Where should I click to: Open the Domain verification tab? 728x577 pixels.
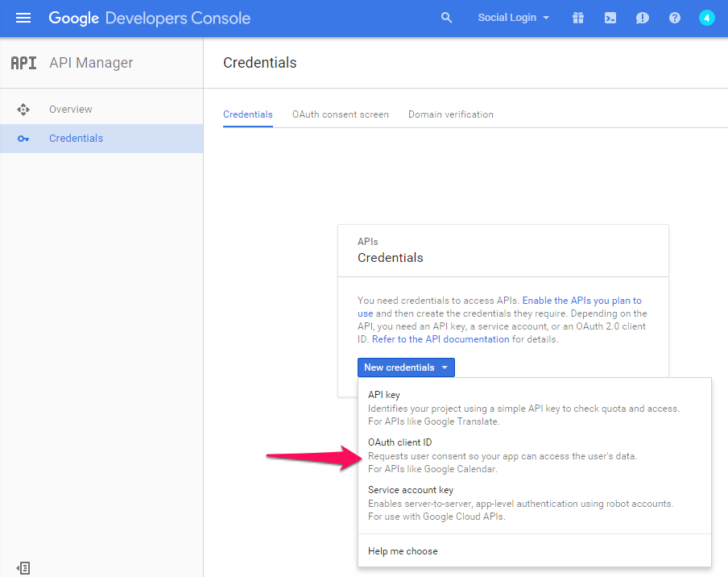click(451, 114)
